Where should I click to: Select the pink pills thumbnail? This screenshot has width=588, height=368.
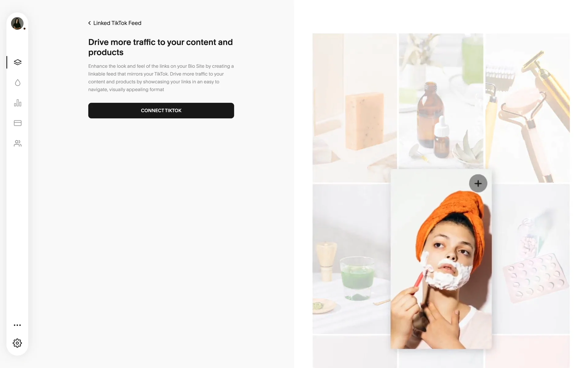pyautogui.click(x=531, y=259)
